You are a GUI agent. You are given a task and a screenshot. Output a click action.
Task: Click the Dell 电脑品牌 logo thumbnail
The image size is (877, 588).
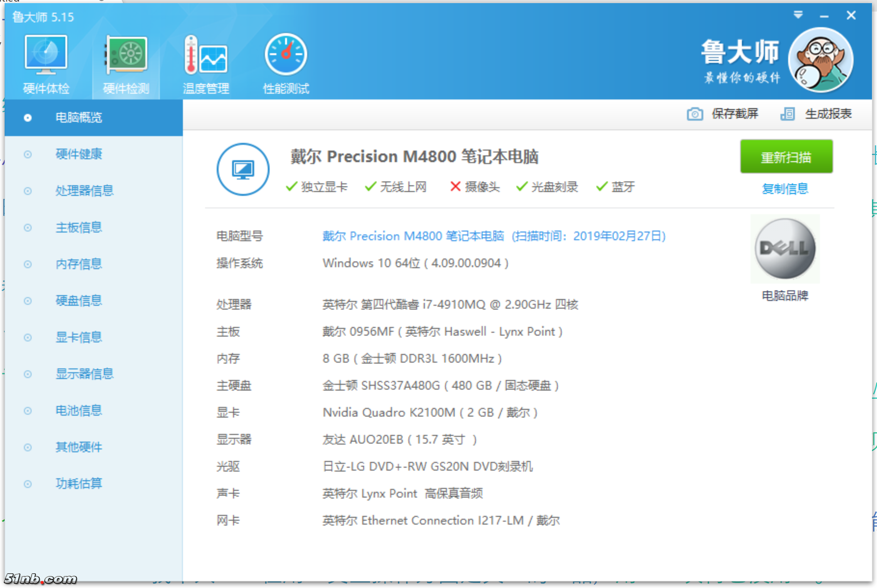pyautogui.click(x=785, y=249)
